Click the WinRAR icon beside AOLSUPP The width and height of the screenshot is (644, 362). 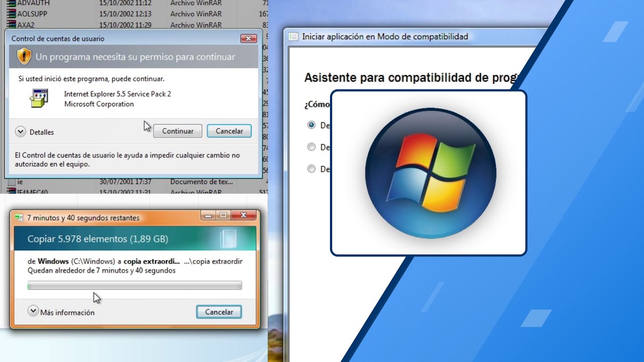pos(11,14)
